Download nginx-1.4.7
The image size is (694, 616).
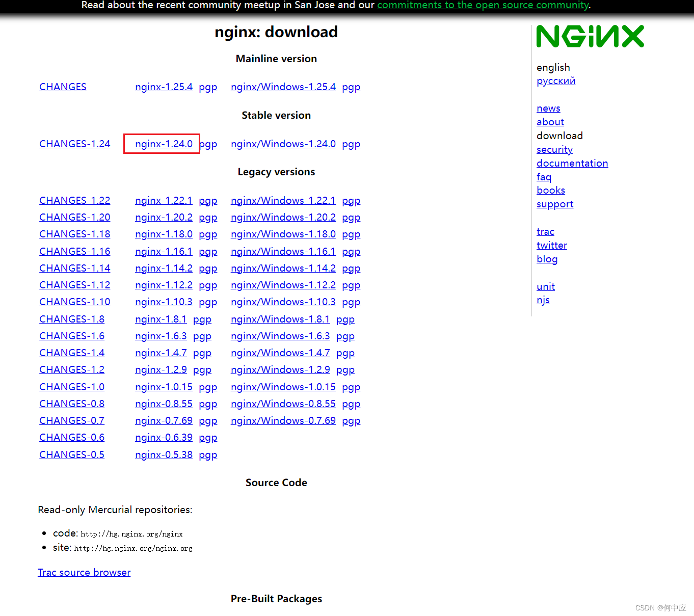click(x=161, y=353)
